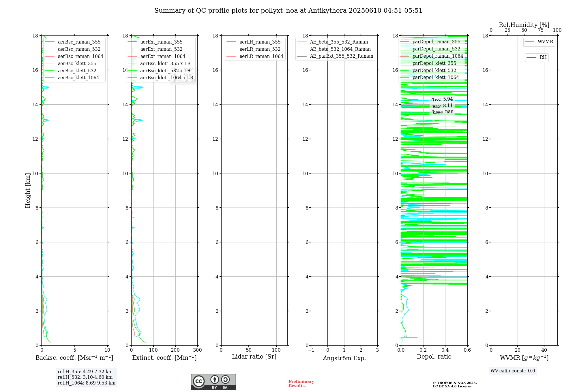The width and height of the screenshot is (577, 392).
Task: Choose the parDepol_raman_532 legend label
Action: (437, 49)
